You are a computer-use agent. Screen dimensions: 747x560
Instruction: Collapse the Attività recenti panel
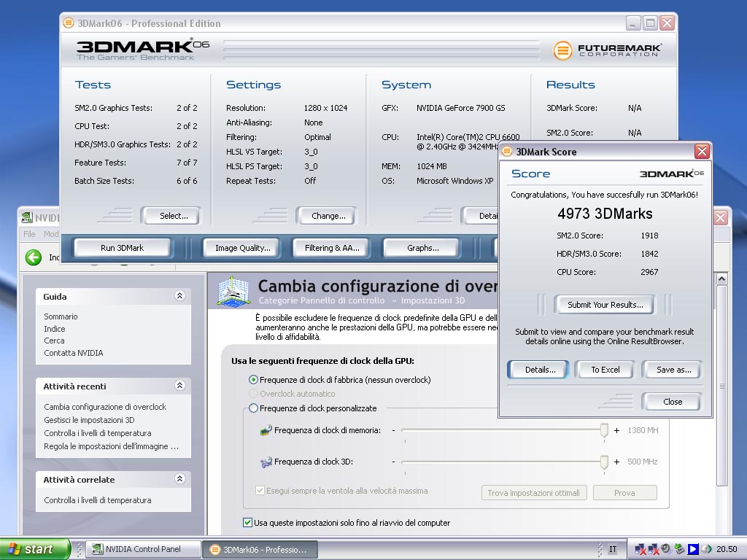[x=179, y=385]
